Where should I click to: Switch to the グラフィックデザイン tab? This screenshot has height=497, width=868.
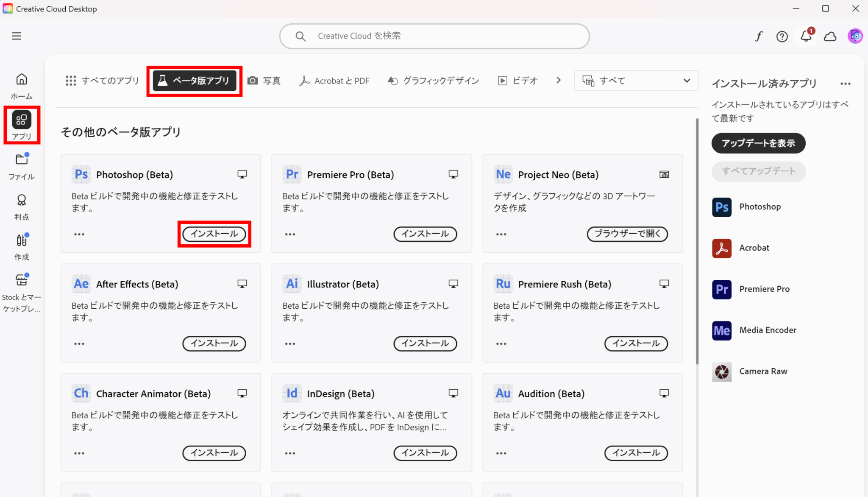point(434,81)
